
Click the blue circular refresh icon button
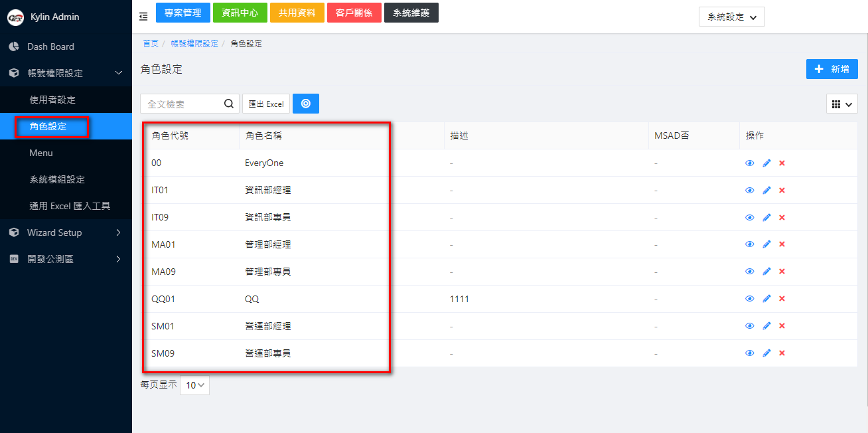coord(305,104)
